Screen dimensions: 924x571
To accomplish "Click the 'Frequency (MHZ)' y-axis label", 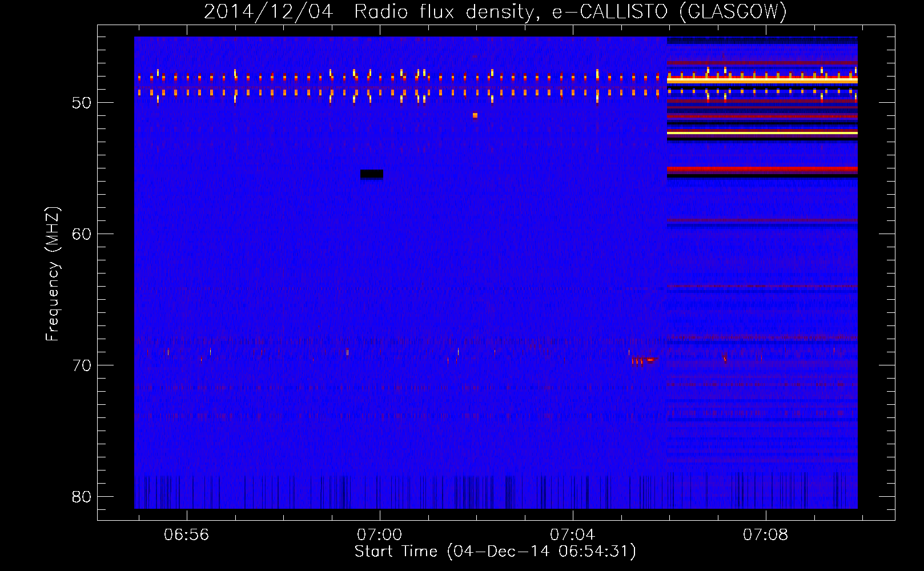I will [x=52, y=274].
